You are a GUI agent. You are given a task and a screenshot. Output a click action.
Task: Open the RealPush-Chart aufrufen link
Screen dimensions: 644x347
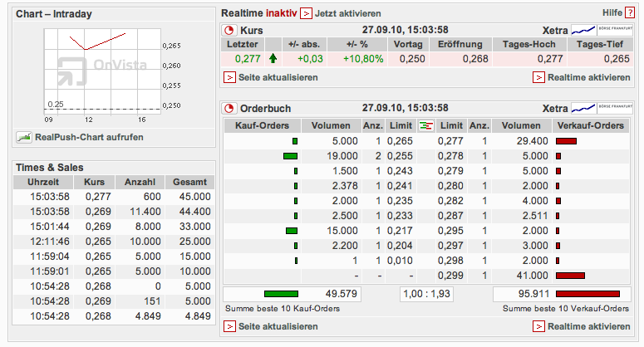77,137
